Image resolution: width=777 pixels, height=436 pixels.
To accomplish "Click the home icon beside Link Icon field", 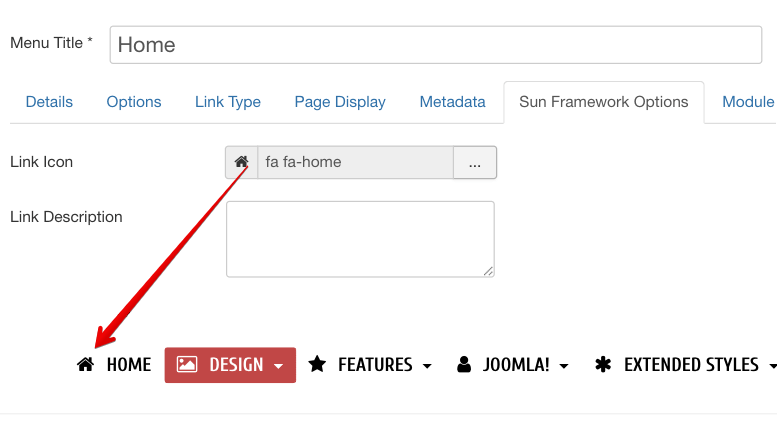I will (x=241, y=162).
